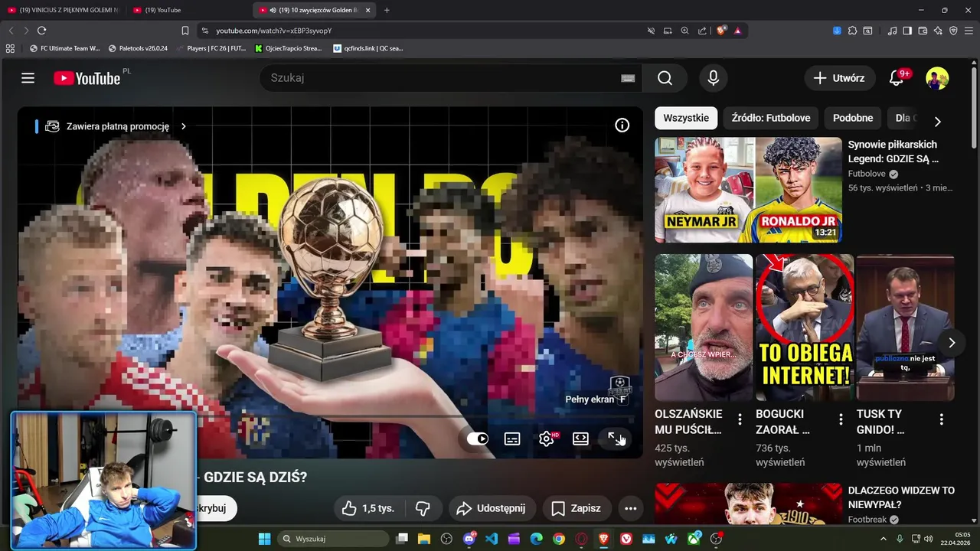Open the YouTube hamburger guide menu
Viewport: 980px width, 551px height.
pos(28,78)
